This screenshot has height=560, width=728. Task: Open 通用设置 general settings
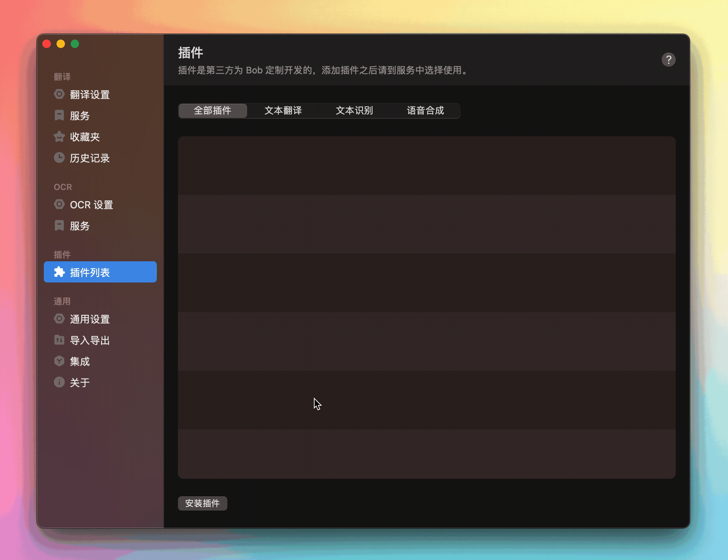(x=90, y=319)
